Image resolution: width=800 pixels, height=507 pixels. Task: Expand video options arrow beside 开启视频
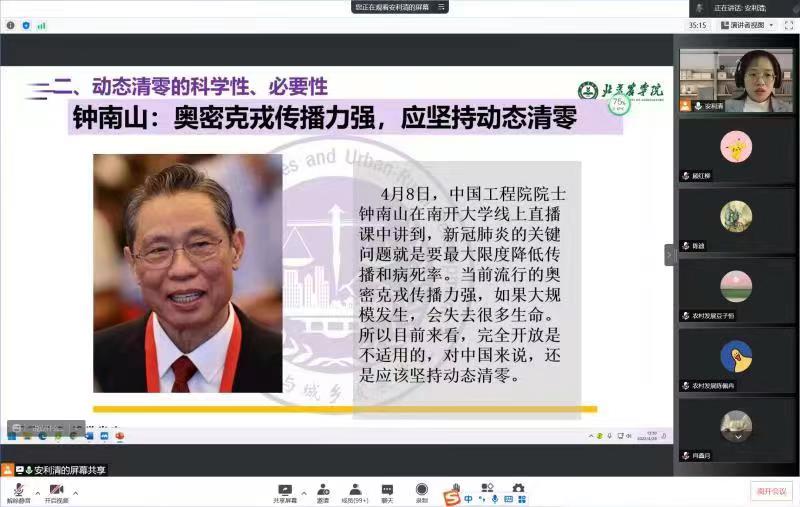(x=75, y=493)
